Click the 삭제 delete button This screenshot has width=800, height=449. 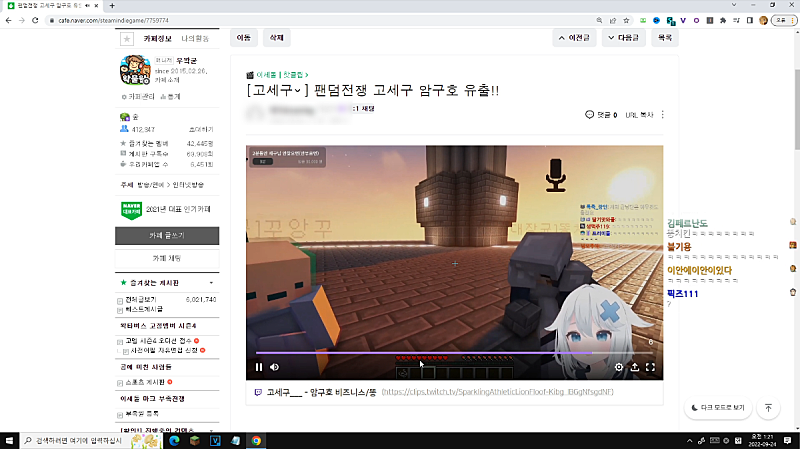(x=277, y=38)
